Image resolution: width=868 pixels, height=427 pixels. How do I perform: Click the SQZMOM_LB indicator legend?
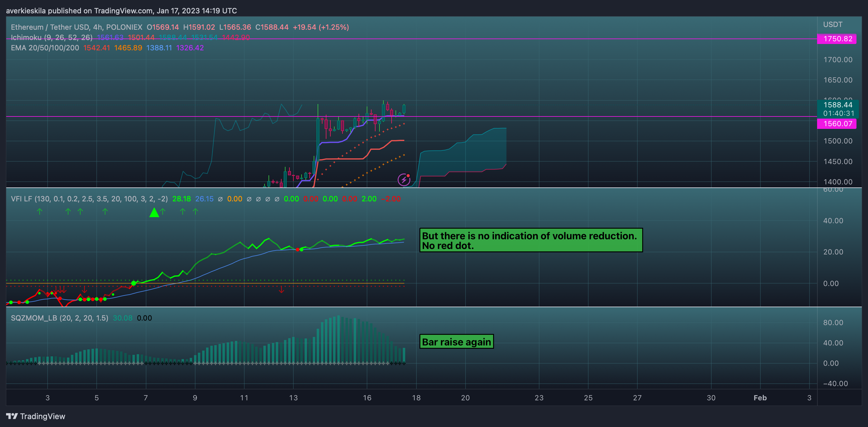59,318
